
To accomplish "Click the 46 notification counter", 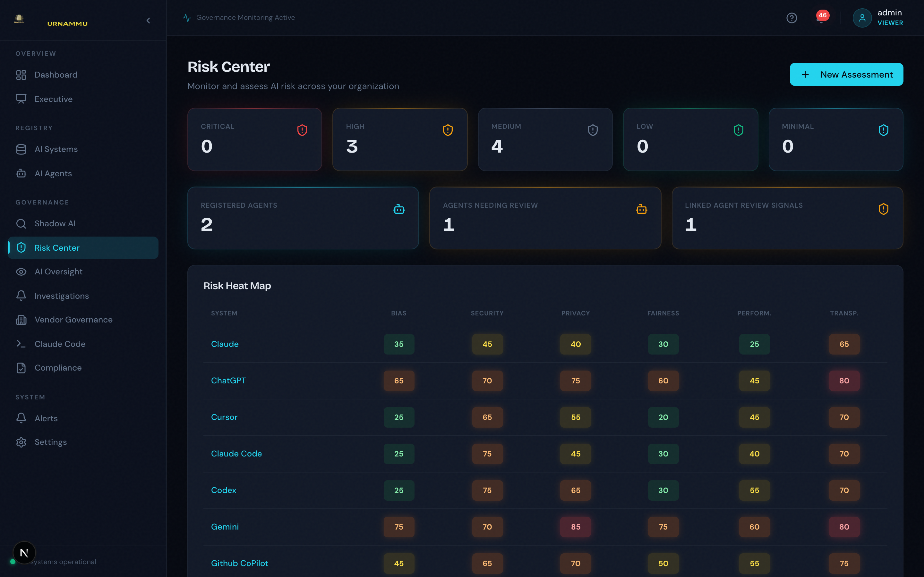I will [822, 15].
